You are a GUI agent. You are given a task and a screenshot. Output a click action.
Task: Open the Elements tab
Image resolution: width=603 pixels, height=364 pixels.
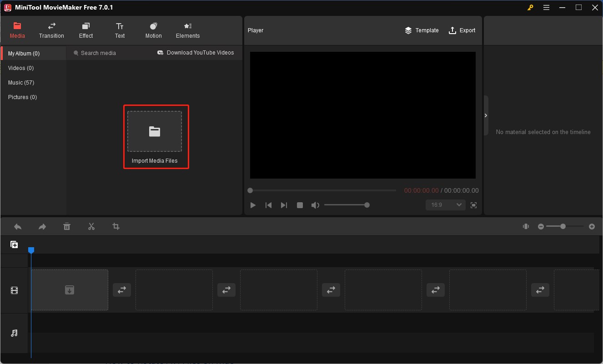point(187,30)
